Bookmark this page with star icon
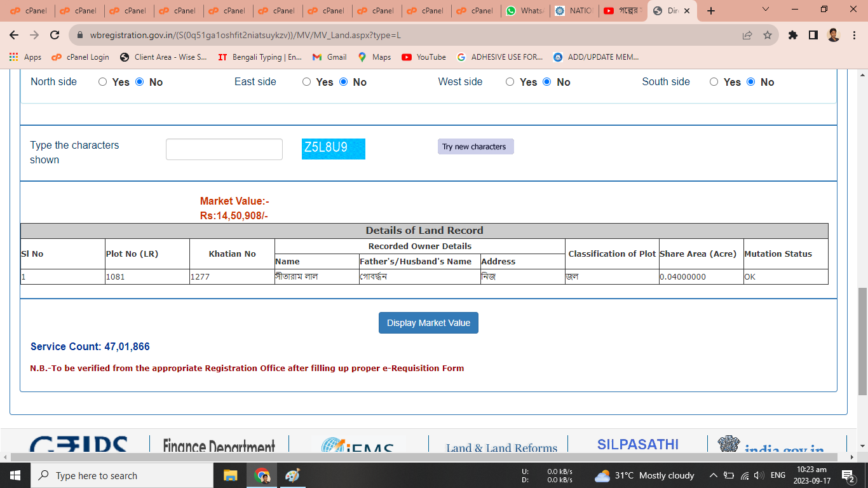Viewport: 868px width, 488px height. [x=768, y=35]
